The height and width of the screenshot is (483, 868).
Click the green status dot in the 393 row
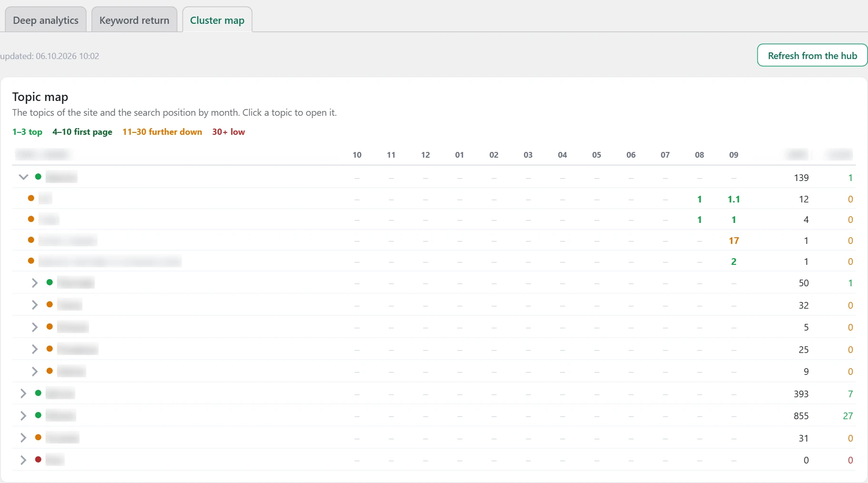point(38,393)
